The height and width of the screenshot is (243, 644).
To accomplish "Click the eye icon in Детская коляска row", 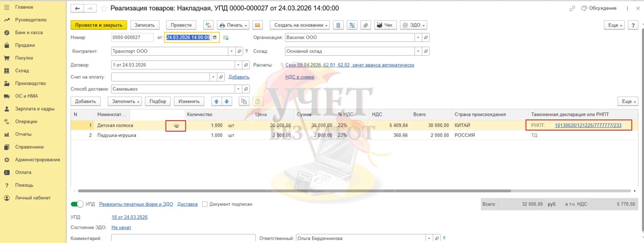I will [x=176, y=126].
